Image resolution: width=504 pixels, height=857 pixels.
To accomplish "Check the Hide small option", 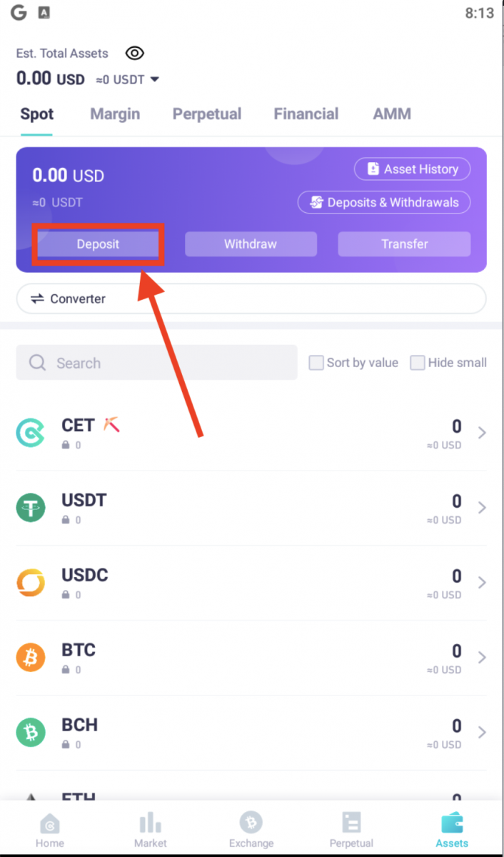I will (418, 362).
